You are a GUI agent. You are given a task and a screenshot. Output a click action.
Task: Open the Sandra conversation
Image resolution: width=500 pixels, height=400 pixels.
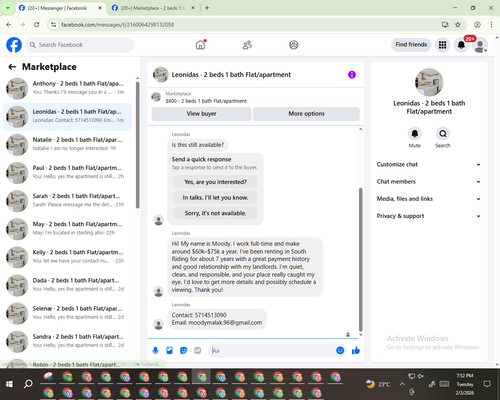67,341
